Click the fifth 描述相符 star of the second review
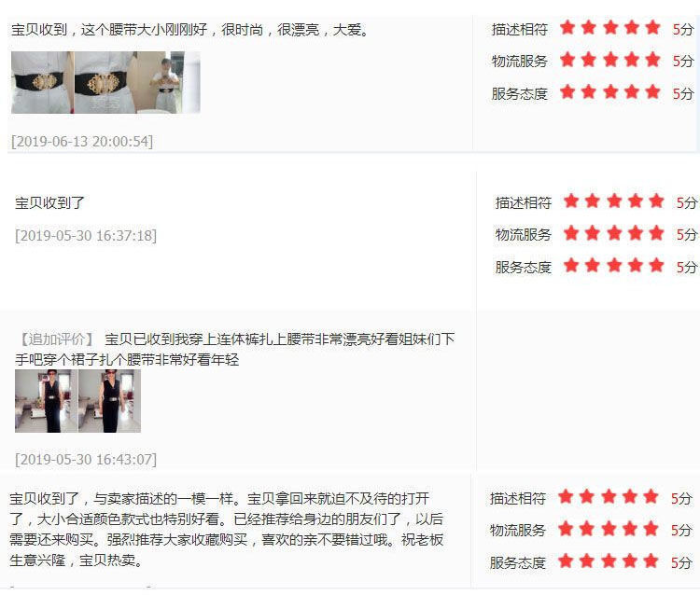 point(656,201)
